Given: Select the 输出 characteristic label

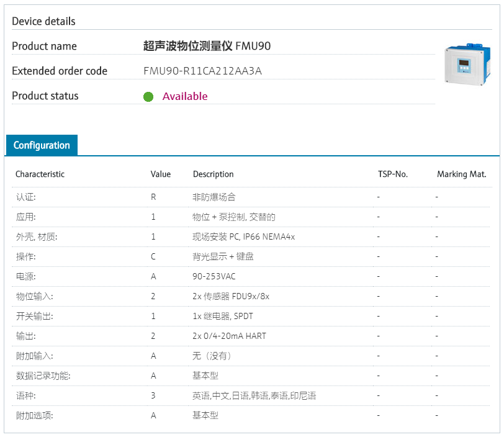Looking at the screenshot, I should 25,336.
